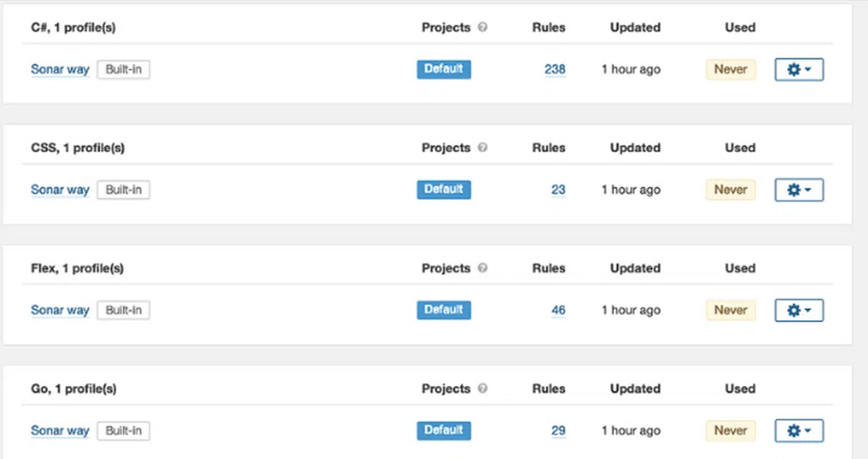The image size is (868, 459).
Task: View the 238 rules for C#
Action: [x=554, y=69]
